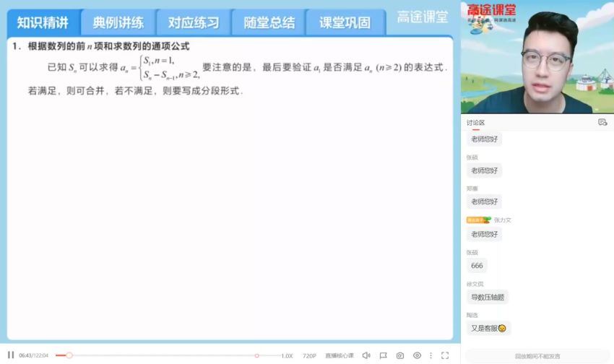Click username 张力文 in chat
614x364 pixels.
(x=503, y=220)
